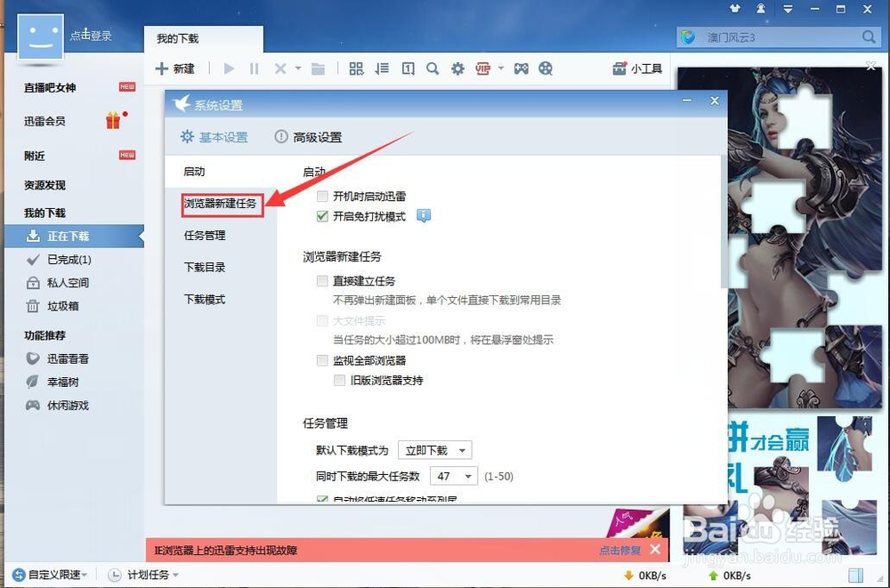
Task: Expand the delete options dropdown arrow
Action: (298, 68)
